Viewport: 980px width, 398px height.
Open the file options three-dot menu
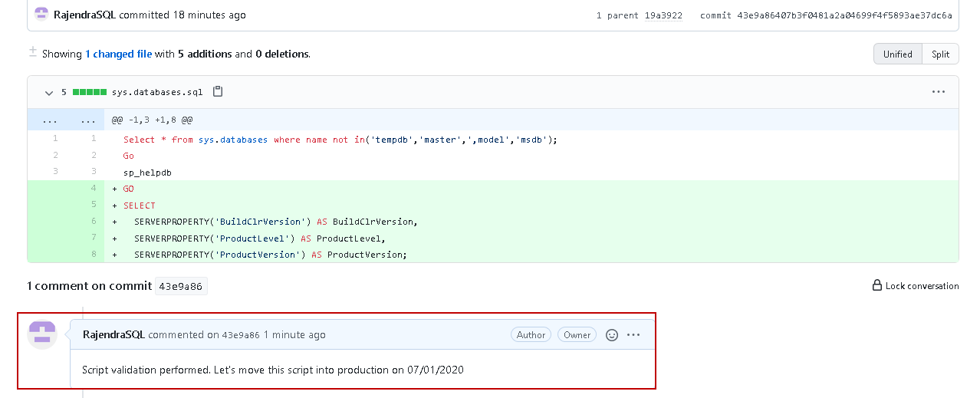pos(939,92)
